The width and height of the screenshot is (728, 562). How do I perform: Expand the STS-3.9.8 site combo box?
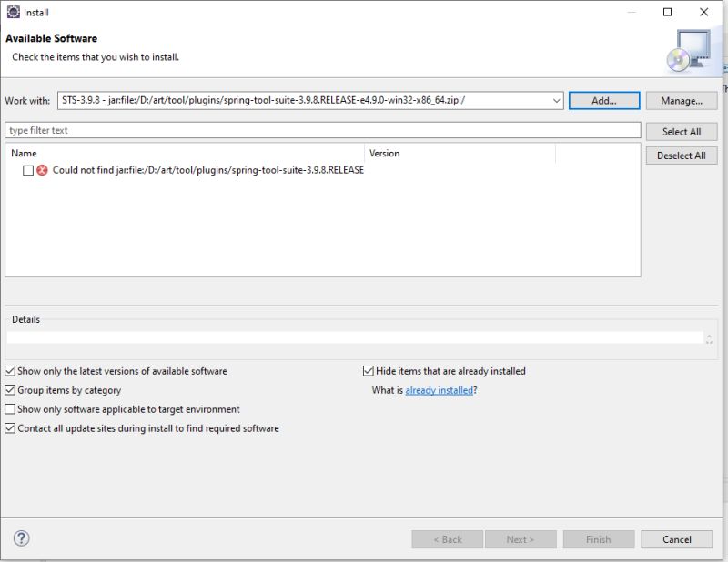click(x=559, y=101)
